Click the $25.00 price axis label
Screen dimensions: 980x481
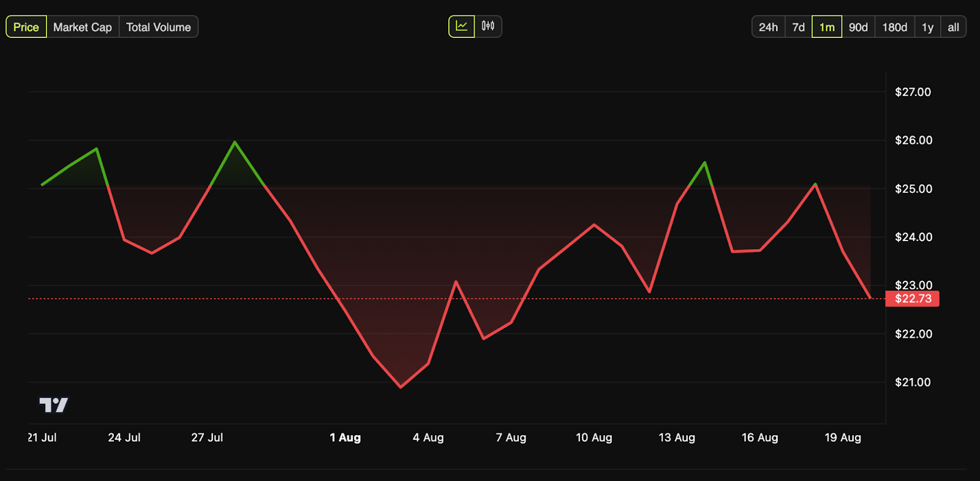[x=913, y=188]
